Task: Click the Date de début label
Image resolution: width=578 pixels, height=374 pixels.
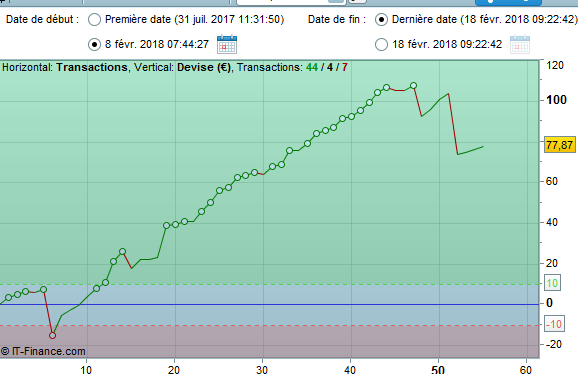Action: [x=42, y=19]
